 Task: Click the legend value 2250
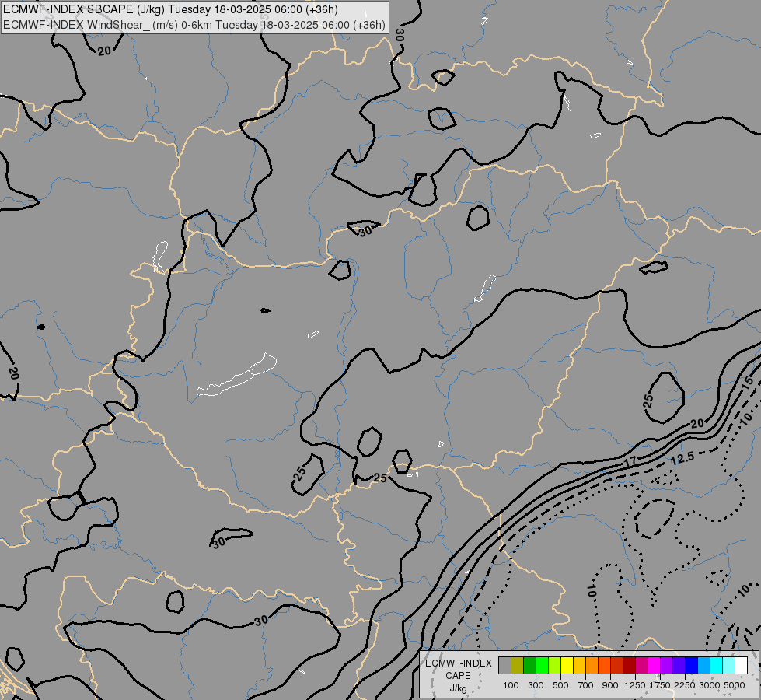pos(685,685)
